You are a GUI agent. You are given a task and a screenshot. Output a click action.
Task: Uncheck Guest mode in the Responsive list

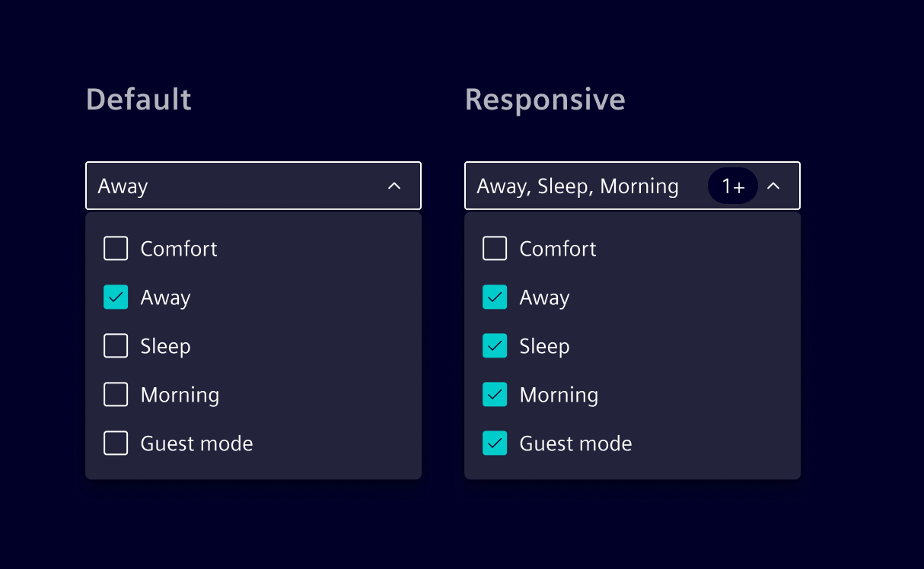(x=495, y=443)
